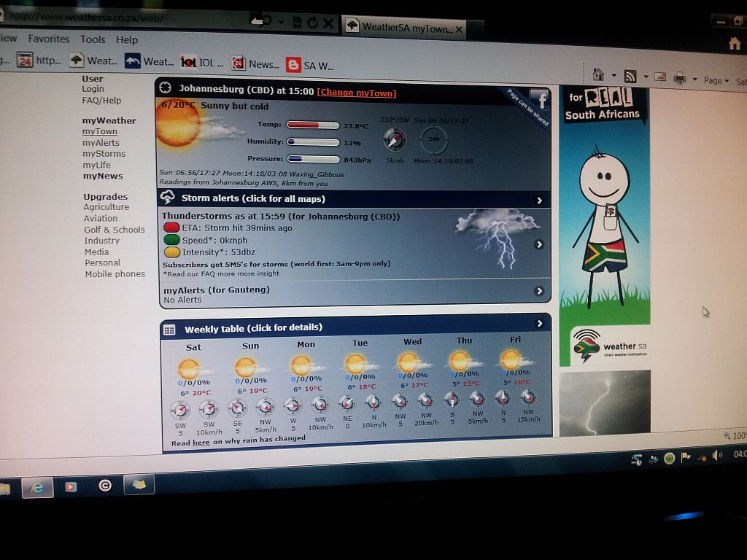Click the Storm alerts cloud icon
This screenshot has height=560, width=747.
coord(167,197)
